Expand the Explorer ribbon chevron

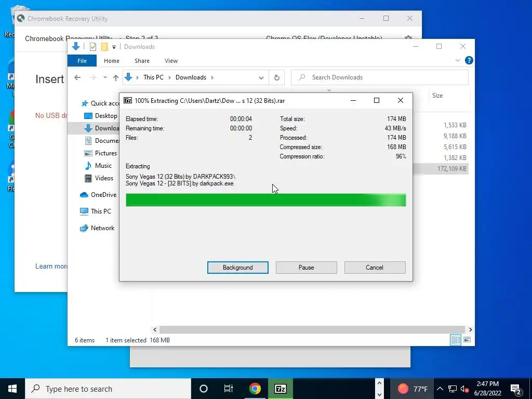(x=457, y=60)
